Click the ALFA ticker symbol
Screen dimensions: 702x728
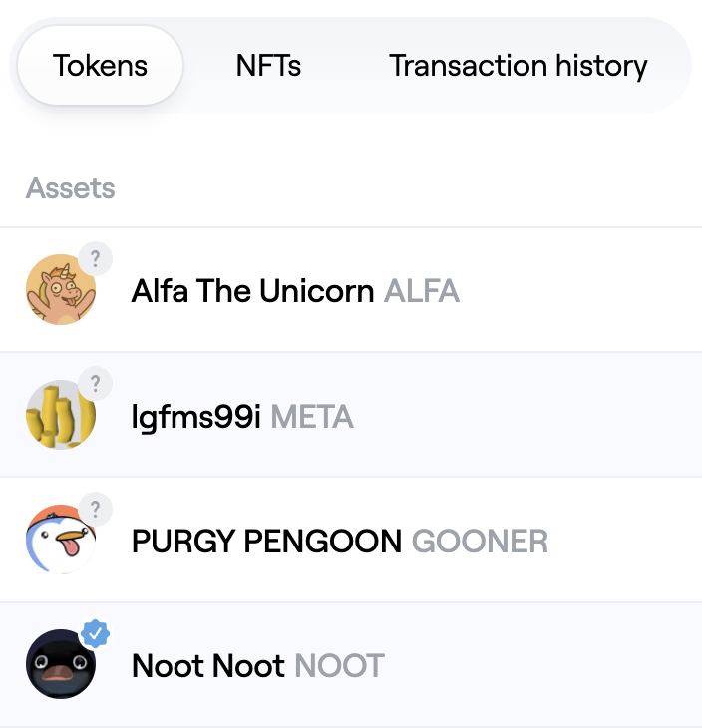click(x=422, y=291)
